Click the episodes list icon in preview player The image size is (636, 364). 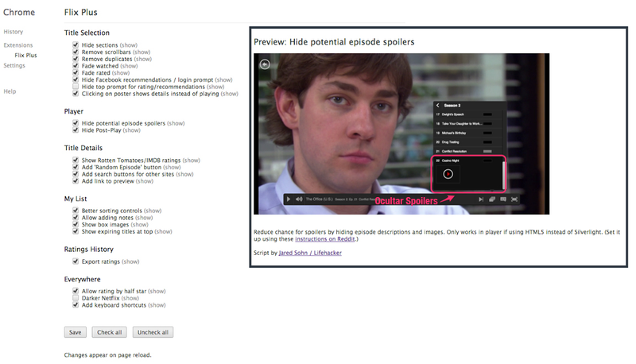tap(492, 199)
